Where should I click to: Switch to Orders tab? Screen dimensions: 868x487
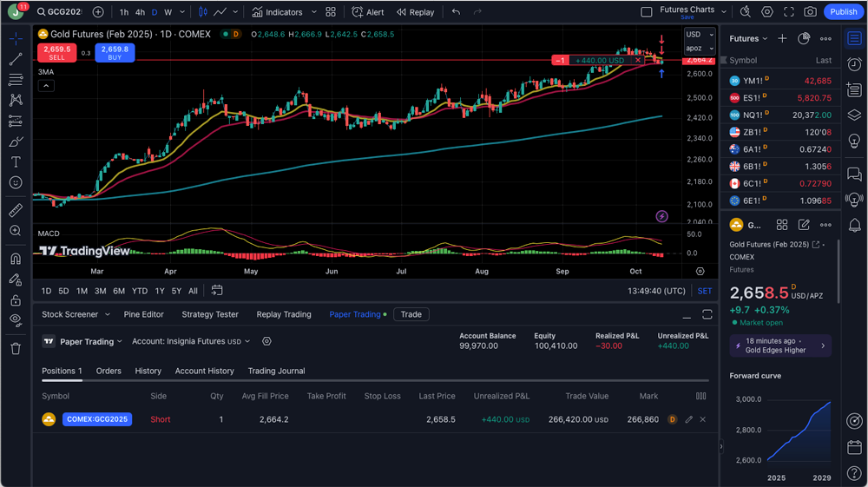tap(108, 371)
